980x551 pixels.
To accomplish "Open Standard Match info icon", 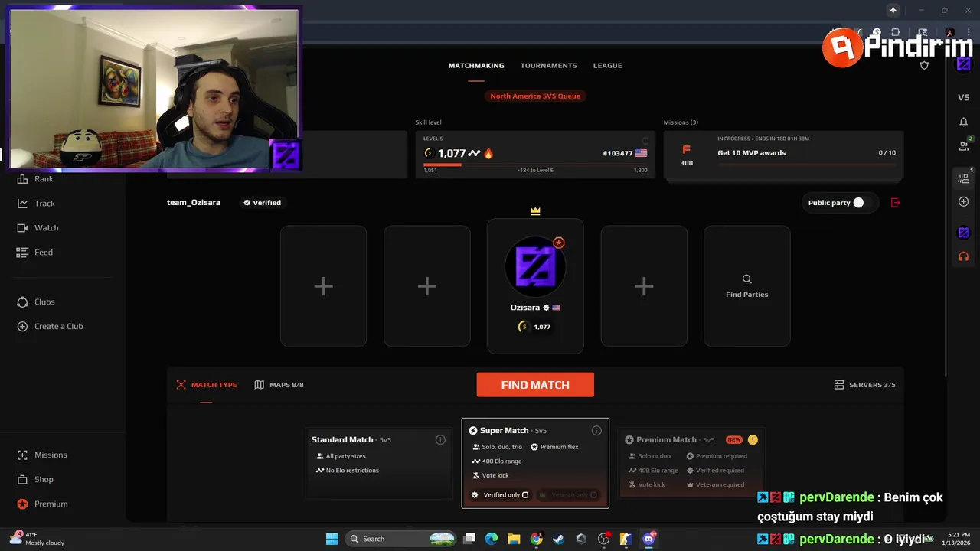I will 440,440.
